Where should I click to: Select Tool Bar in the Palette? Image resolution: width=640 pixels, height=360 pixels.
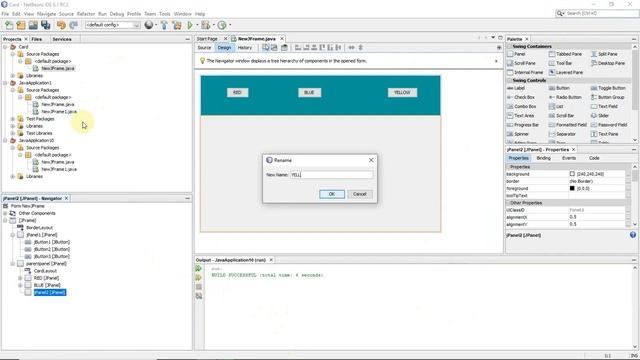560,63
